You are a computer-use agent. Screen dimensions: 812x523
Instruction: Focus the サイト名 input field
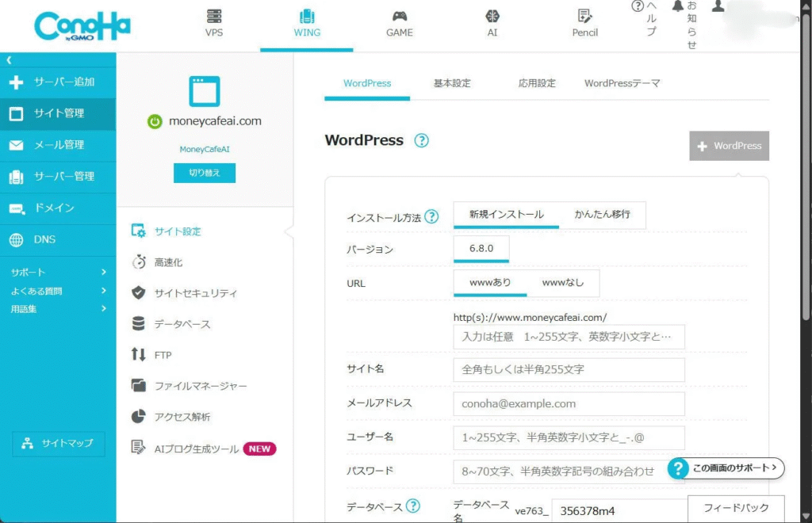click(569, 369)
